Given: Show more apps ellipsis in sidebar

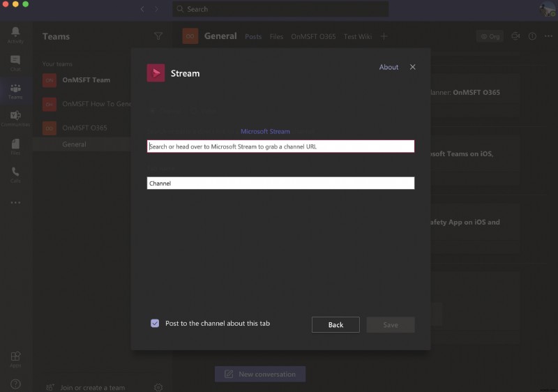Looking at the screenshot, I should (15, 202).
